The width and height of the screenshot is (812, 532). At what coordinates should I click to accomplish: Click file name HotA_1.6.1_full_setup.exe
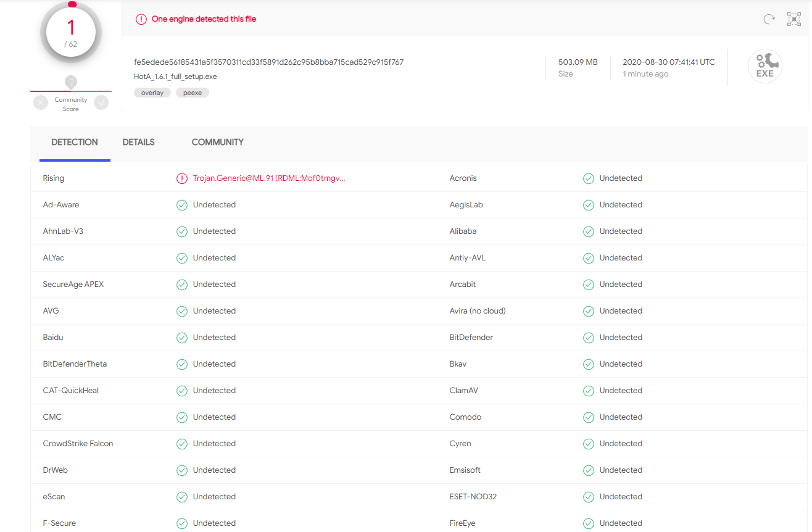175,77
